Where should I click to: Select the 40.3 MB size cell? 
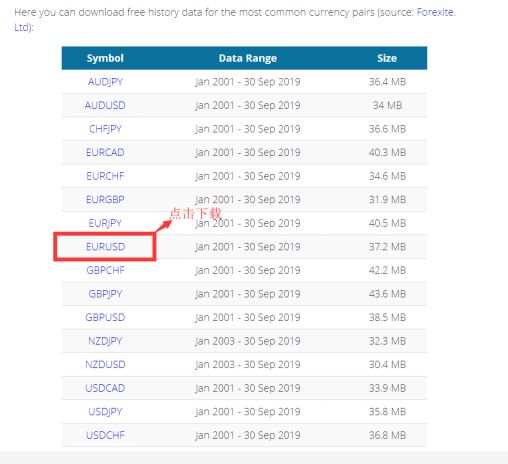[387, 152]
